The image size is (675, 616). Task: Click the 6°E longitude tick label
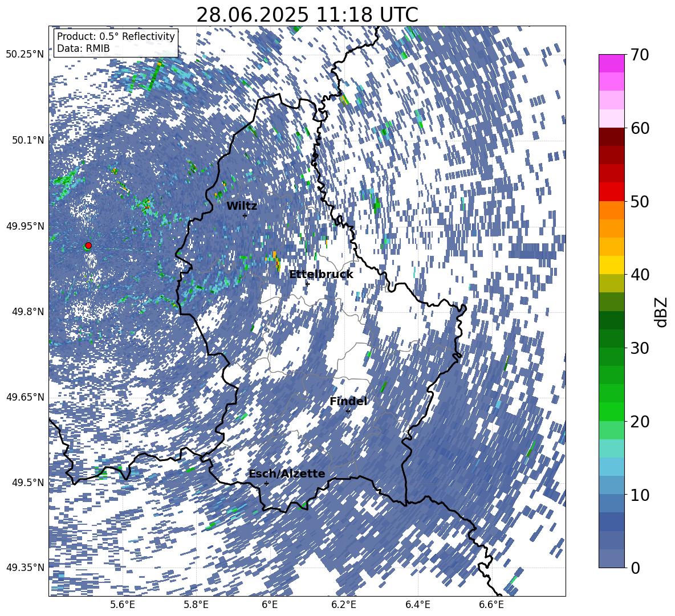click(270, 605)
